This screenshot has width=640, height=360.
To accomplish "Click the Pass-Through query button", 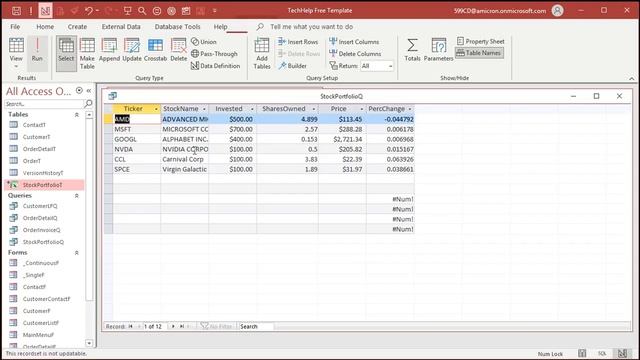I will tap(214, 54).
